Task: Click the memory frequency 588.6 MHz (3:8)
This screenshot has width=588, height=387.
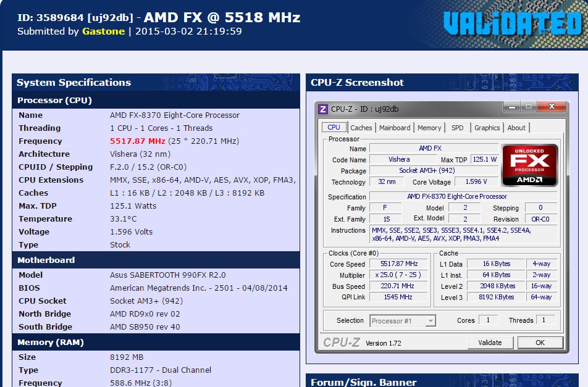Action: pyautogui.click(x=141, y=383)
